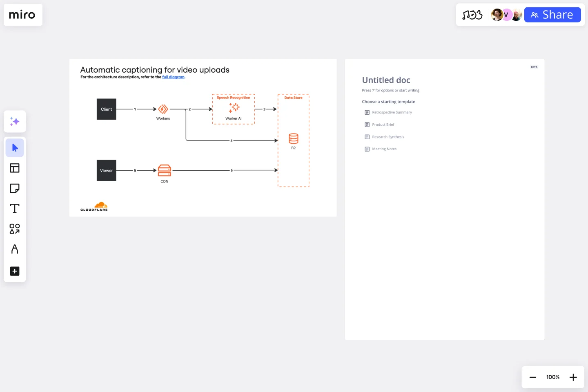
Task: Open the 100% zoom level menu
Action: pos(553,377)
